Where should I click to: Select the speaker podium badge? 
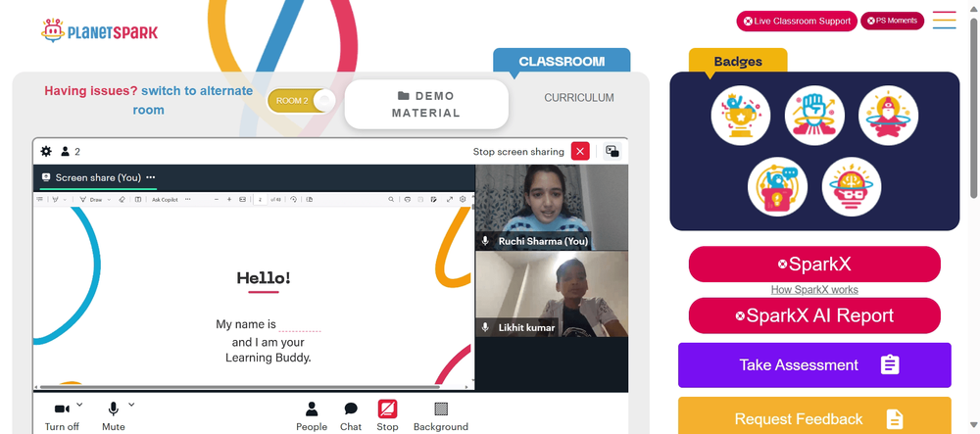(x=777, y=187)
